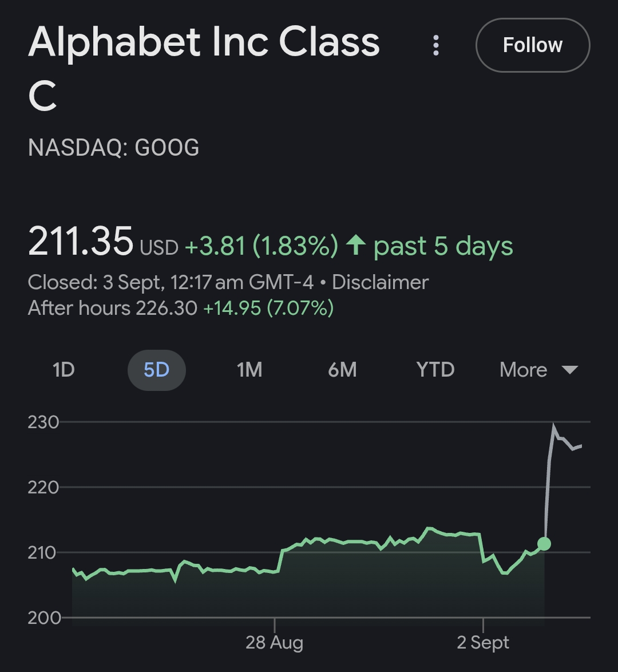The image size is (618, 672).
Task: Show the 1M price history
Action: coord(249,370)
